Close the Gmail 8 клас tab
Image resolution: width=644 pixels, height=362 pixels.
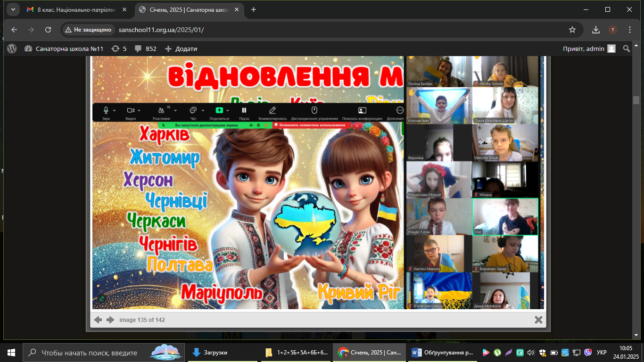(124, 9)
